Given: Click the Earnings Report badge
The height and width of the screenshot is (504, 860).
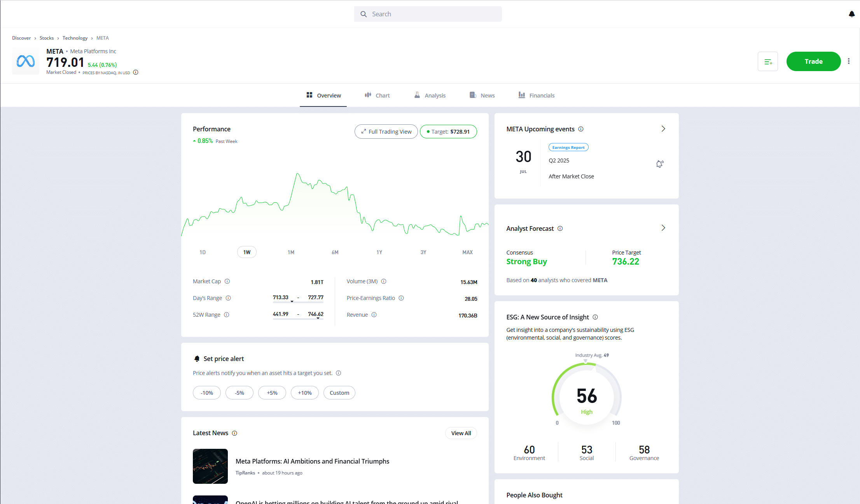Looking at the screenshot, I should [x=568, y=147].
